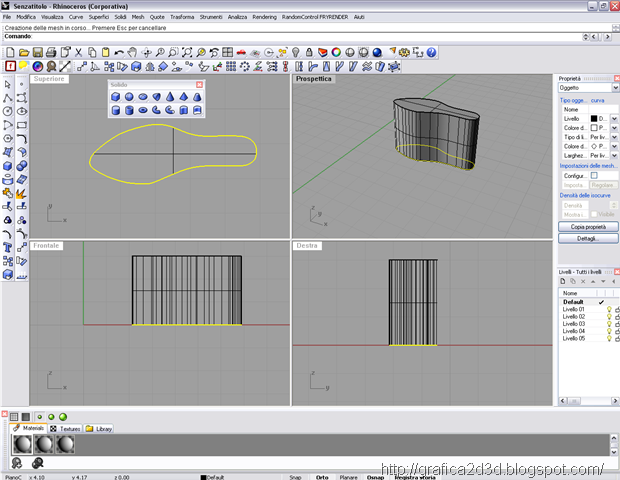620x480 pixels.
Task: Click the Save file icon in toolbar
Action: coord(36,51)
